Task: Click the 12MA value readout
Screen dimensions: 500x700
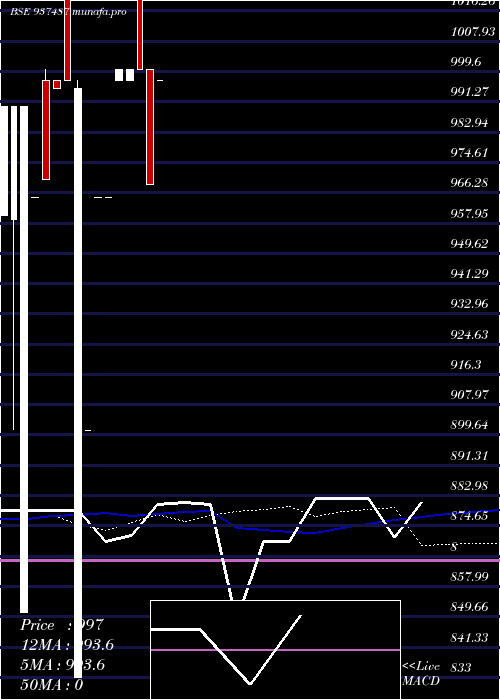Action: tap(67, 645)
